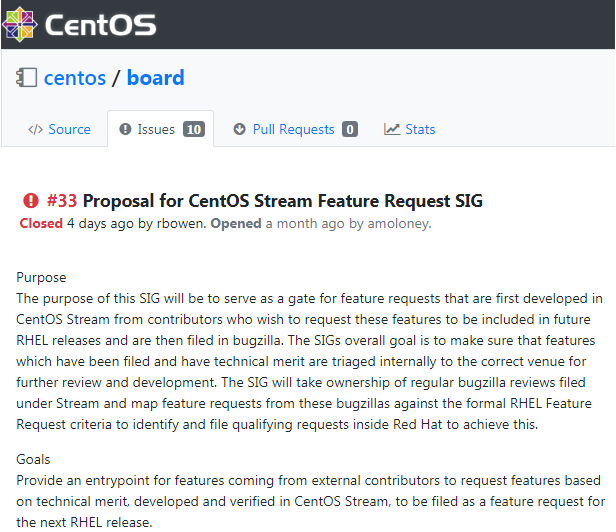The width and height of the screenshot is (616, 532).
Task: Click the issue number #33
Action: 62,201
